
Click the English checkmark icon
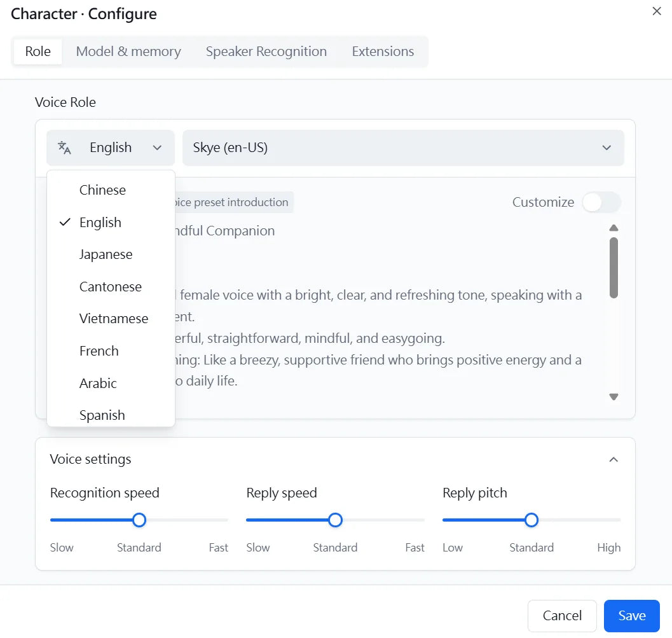pyautogui.click(x=65, y=222)
